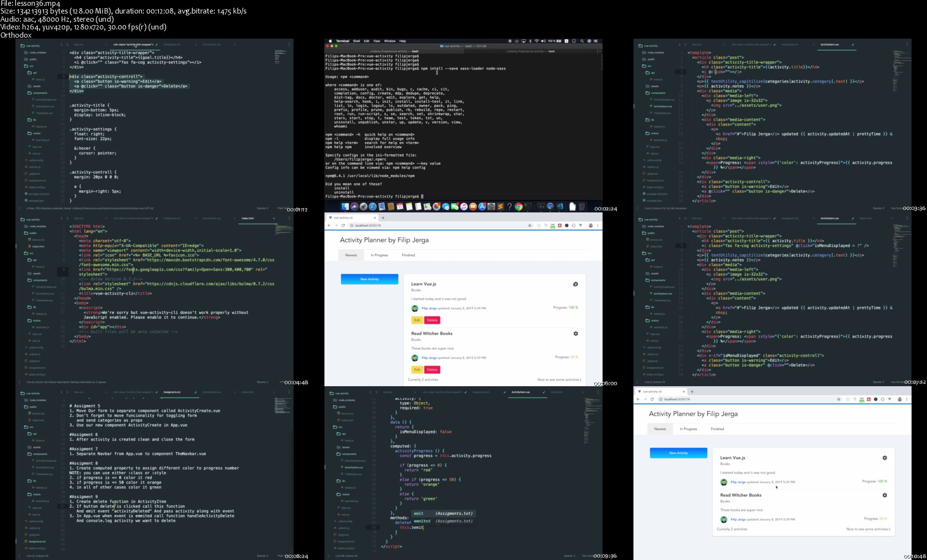Reload the page in the 00:06:00 browser frame
This screenshot has width=927, height=560.
343,225
